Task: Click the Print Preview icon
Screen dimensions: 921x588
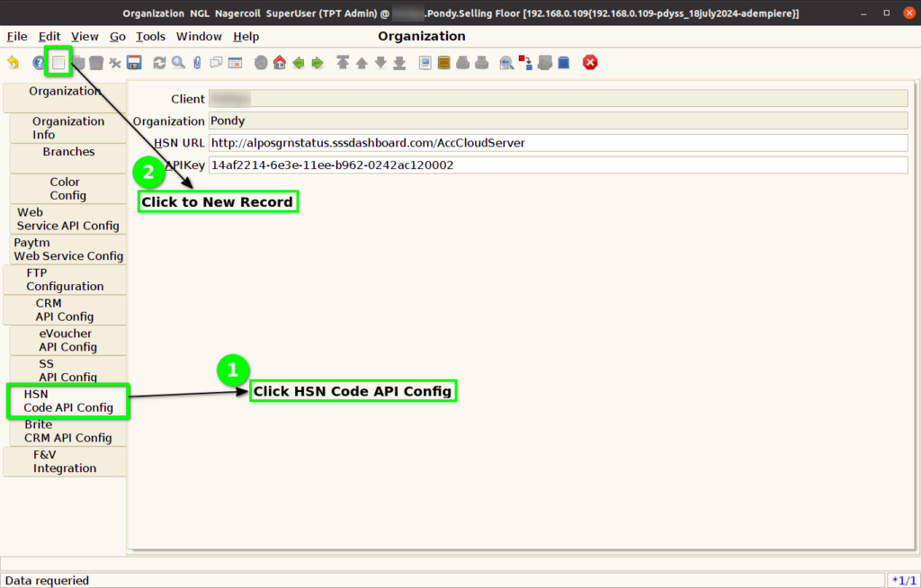Action: (463, 62)
